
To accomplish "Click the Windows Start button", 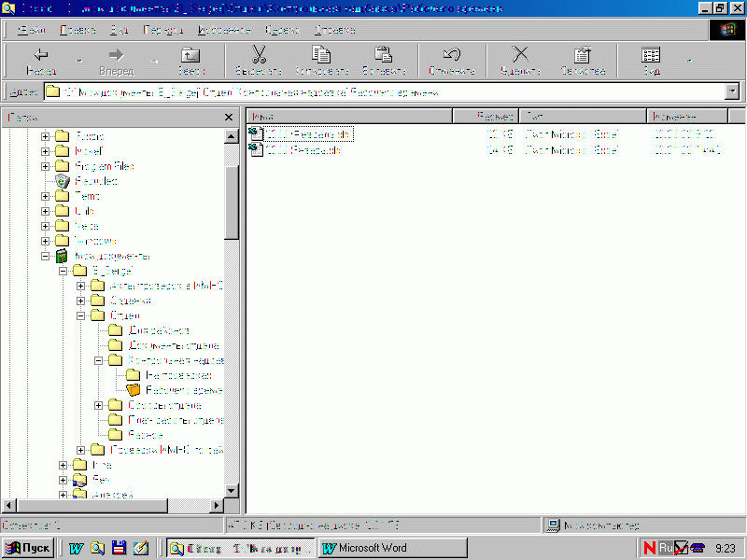I will point(29,548).
